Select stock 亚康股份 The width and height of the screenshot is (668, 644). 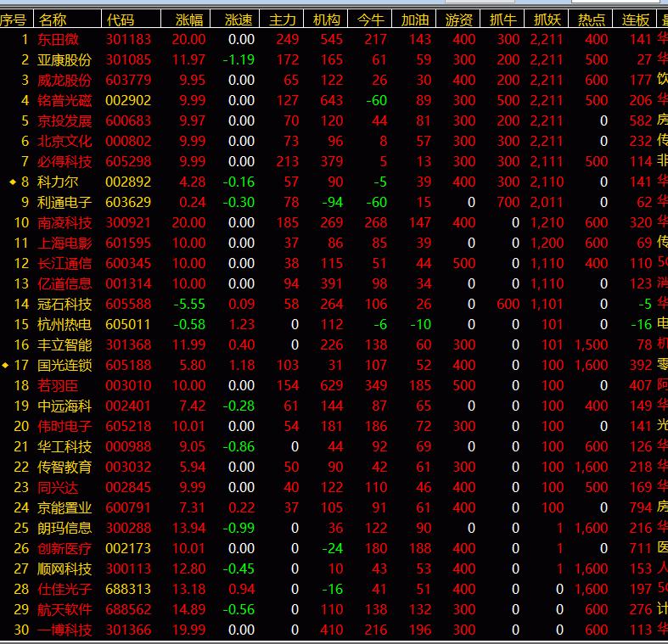pos(65,60)
